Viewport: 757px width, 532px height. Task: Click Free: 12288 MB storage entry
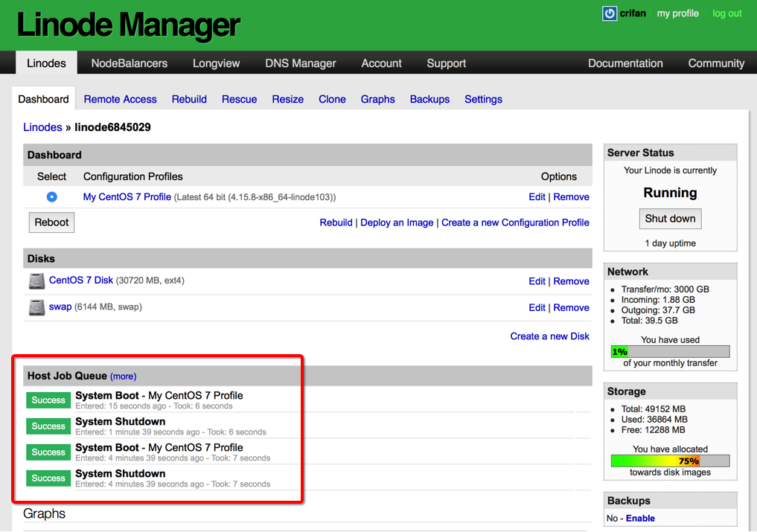[653, 429]
